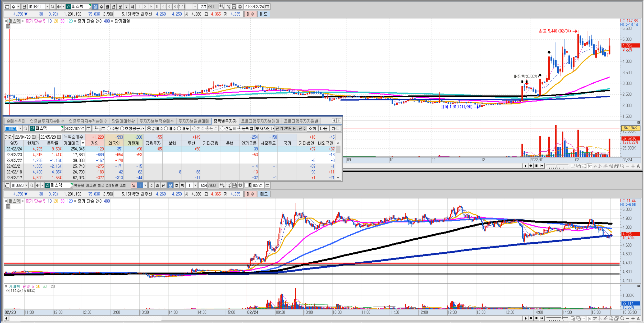Screen dimensions: 644x323
Task: Toggle the D checkbox in minute chart toolbar
Action: click(247, 185)
